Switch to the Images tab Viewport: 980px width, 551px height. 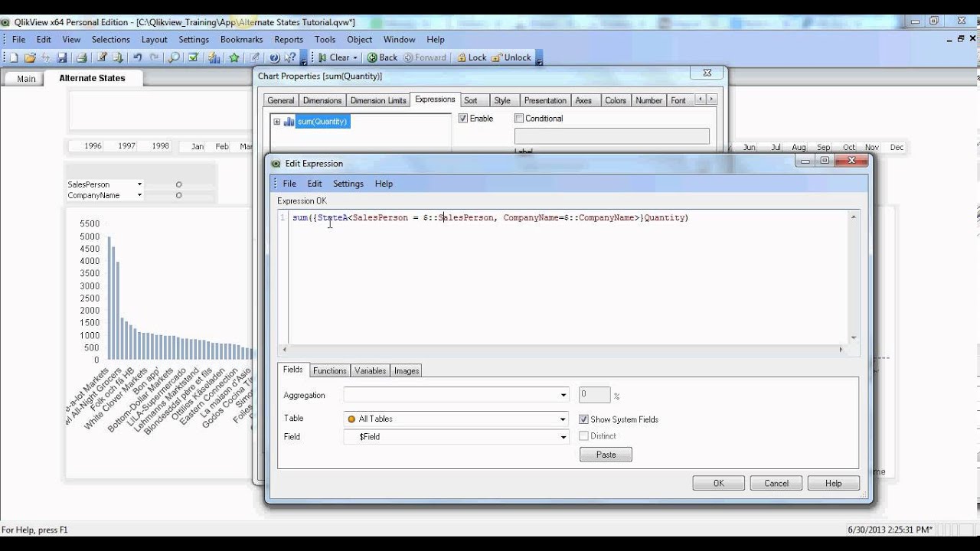point(407,371)
